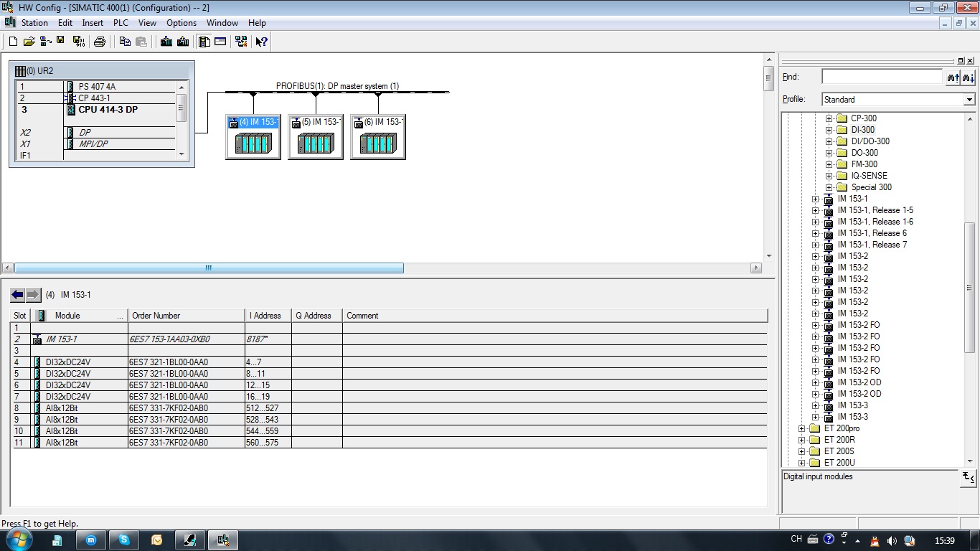Screen dimensions: 980x551
Task: Click the Download to Module toolbar icon
Action: coord(166,42)
